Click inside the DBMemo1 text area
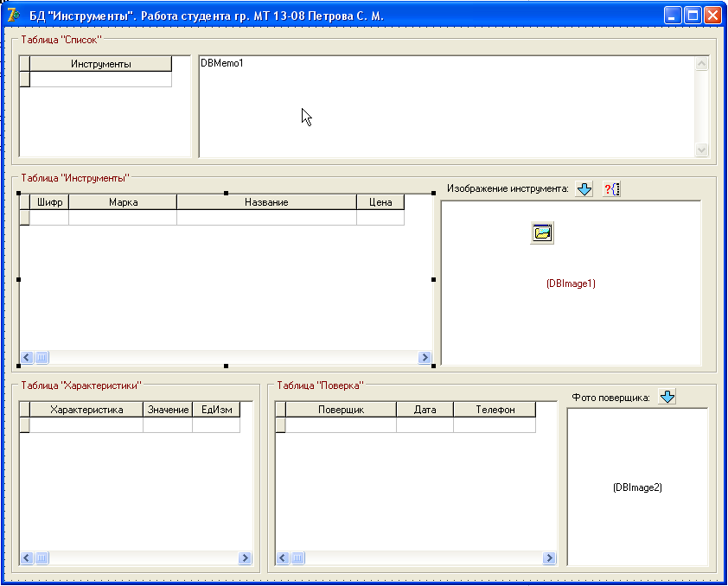 click(x=447, y=106)
